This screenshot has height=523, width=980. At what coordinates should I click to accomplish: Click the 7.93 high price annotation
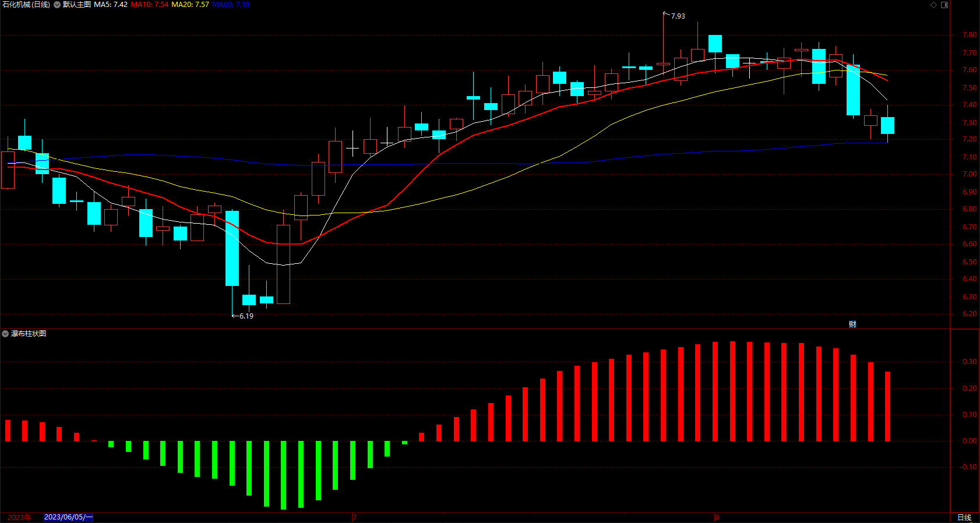pos(678,16)
